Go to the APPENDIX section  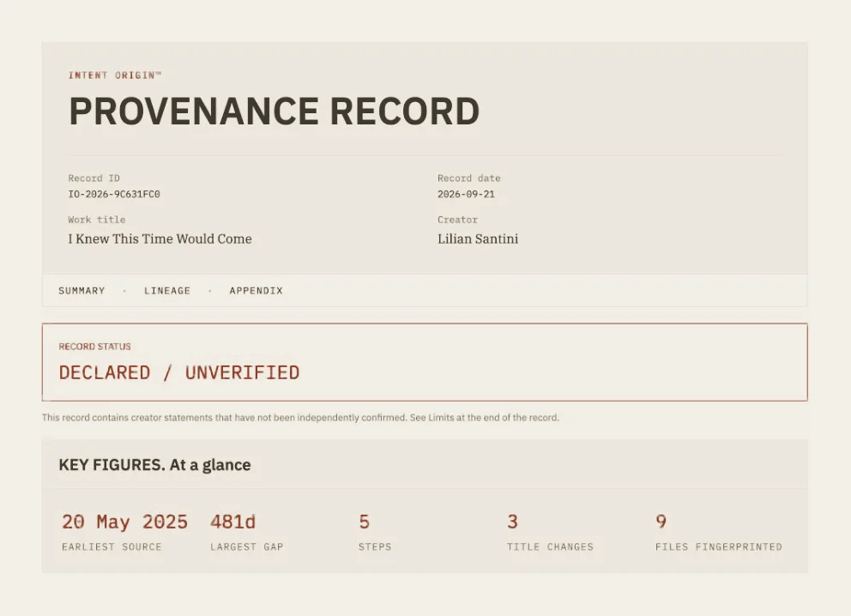pos(257,291)
